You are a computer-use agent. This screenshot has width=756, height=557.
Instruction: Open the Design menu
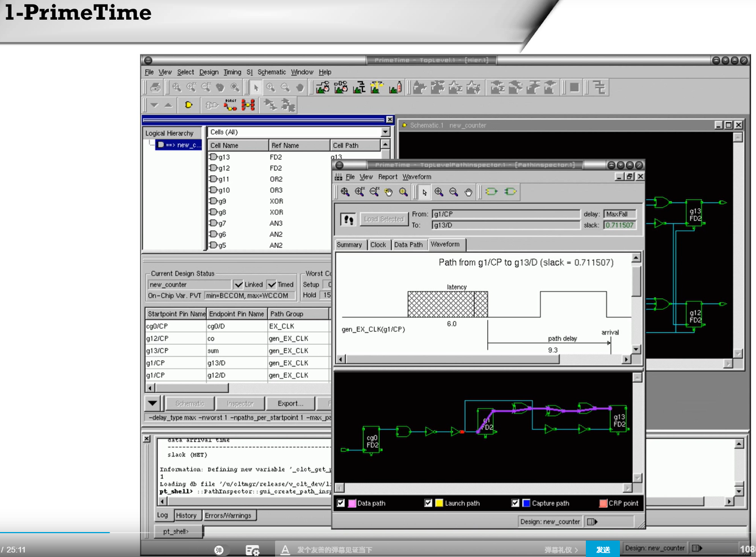[x=209, y=72]
